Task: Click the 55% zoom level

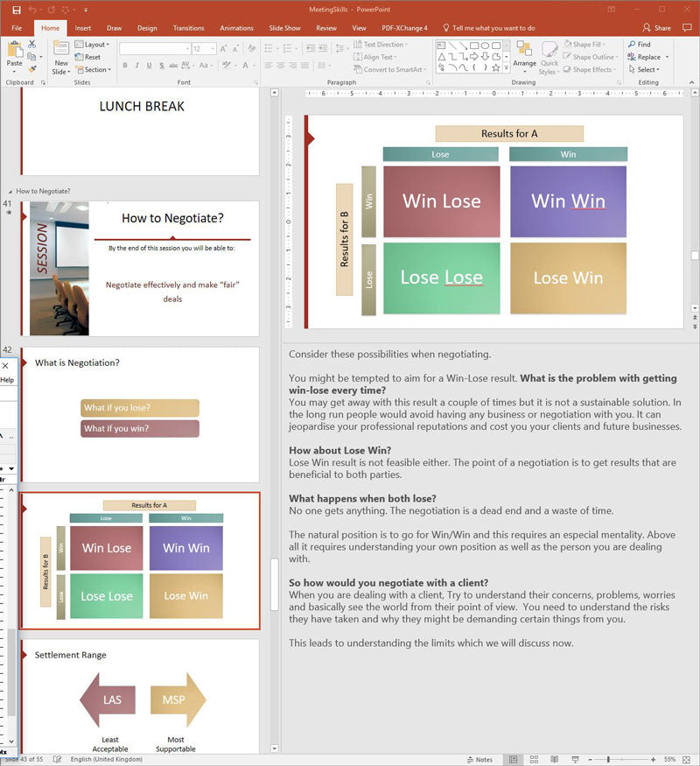Action: pyautogui.click(x=669, y=760)
